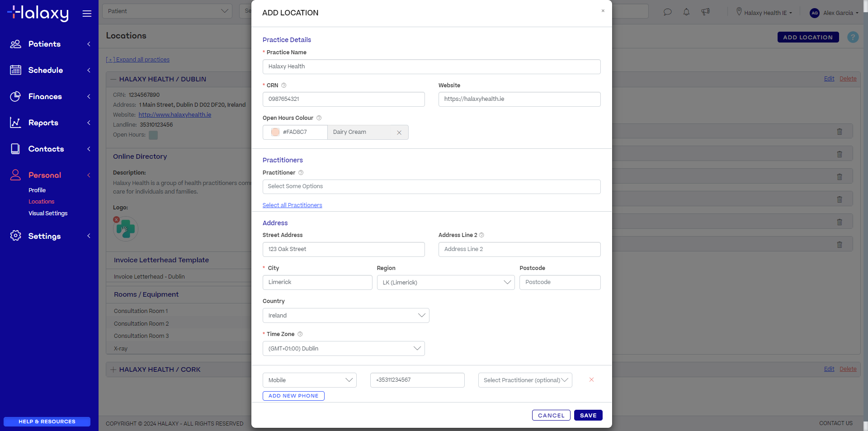
Task: Show Open Hours Colour help icon
Action: (x=319, y=118)
